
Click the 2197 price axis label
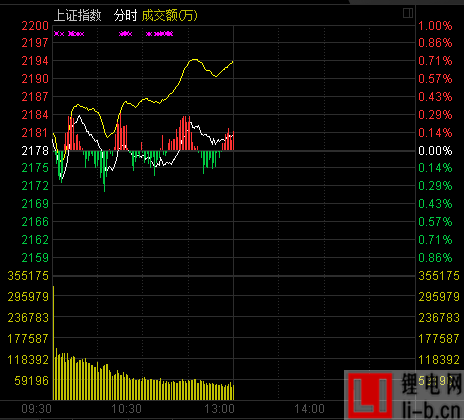[35, 43]
